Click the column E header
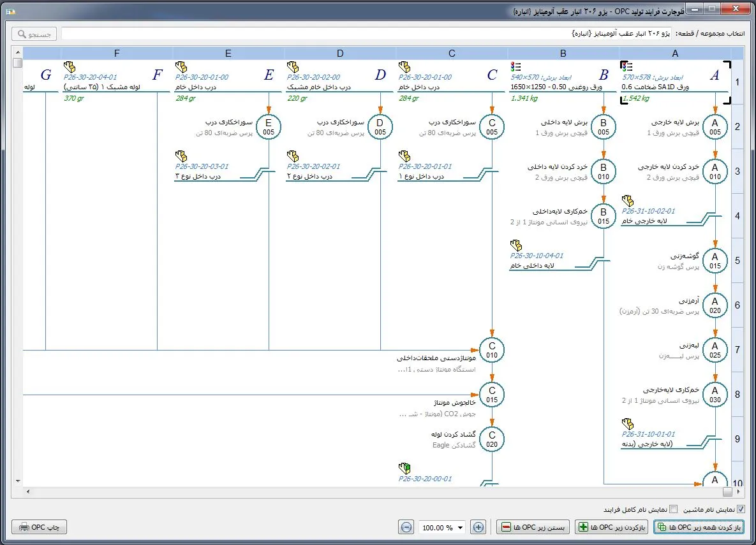 coord(228,54)
